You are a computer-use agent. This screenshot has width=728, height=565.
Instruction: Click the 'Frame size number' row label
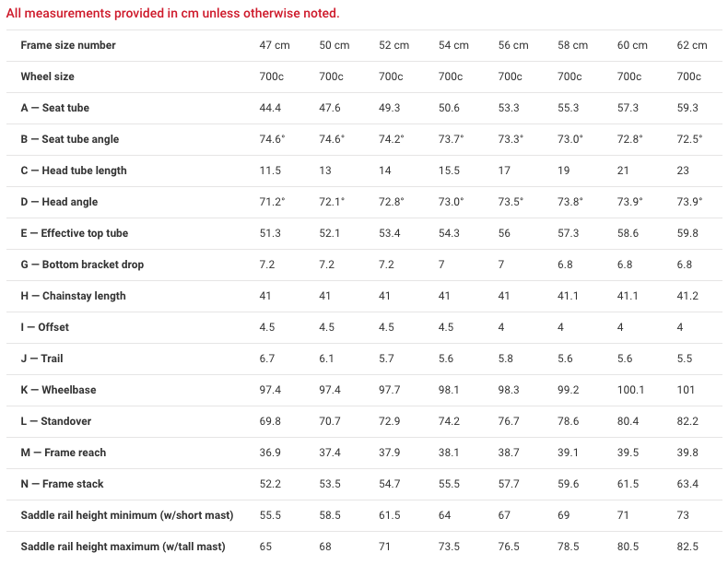pyautogui.click(x=68, y=45)
